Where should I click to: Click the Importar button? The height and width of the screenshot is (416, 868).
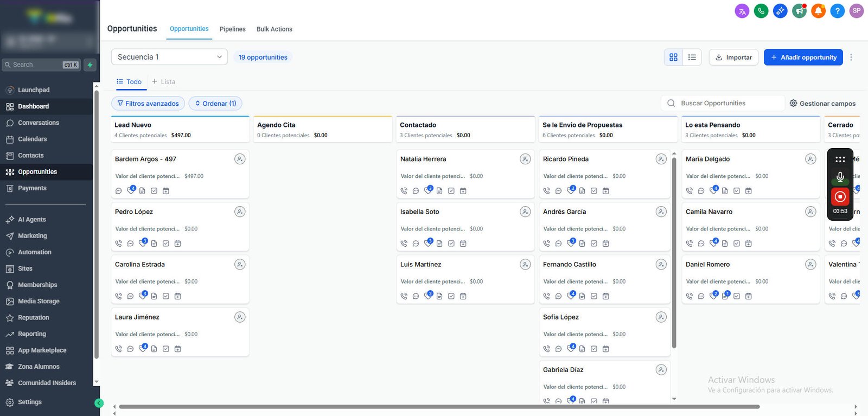733,57
